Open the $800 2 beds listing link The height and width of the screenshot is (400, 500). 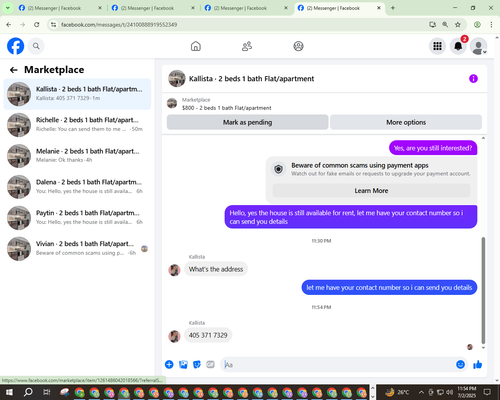[x=226, y=108]
